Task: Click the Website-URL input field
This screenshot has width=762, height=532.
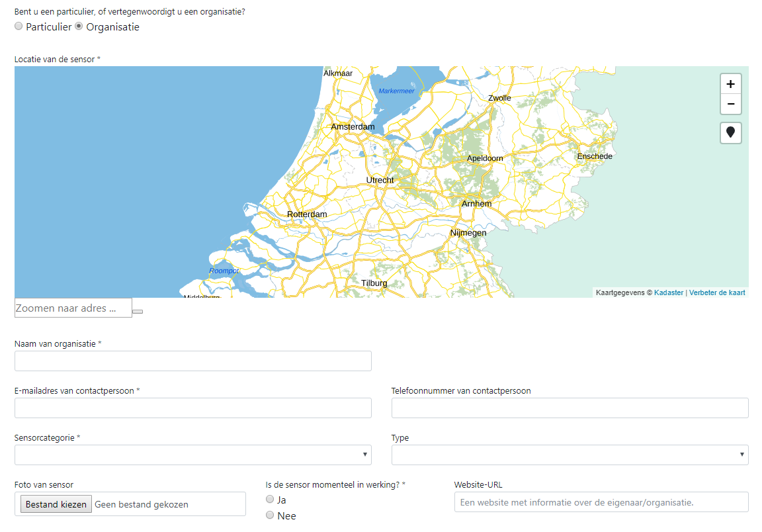Action: pos(601,502)
